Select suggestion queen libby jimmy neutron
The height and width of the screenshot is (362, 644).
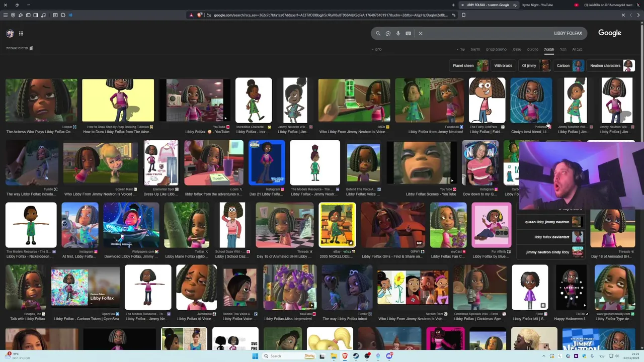[x=550, y=222]
